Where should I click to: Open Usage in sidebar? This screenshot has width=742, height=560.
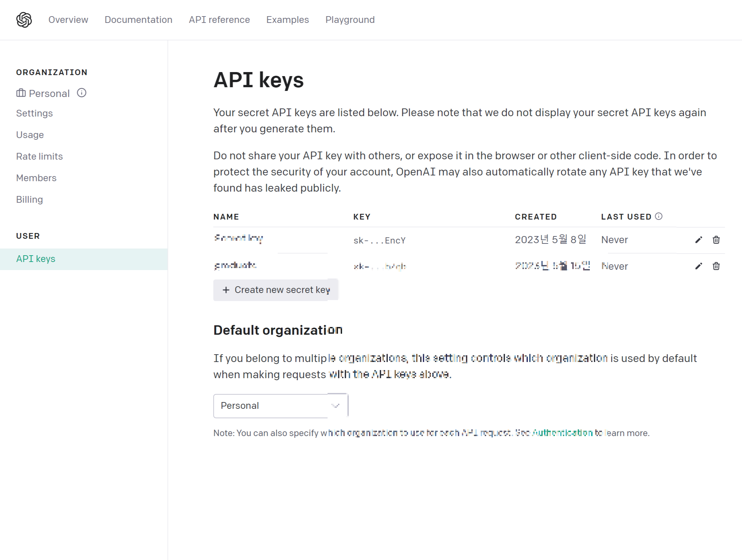point(30,135)
